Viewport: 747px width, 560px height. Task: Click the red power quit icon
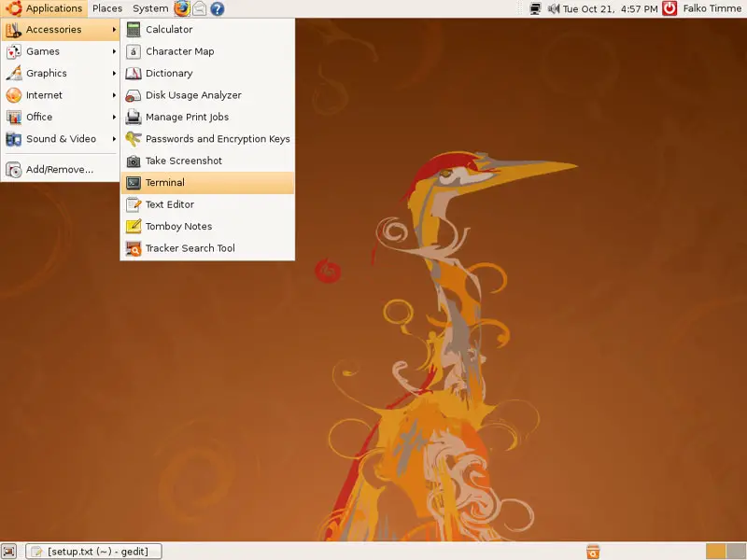[669, 8]
